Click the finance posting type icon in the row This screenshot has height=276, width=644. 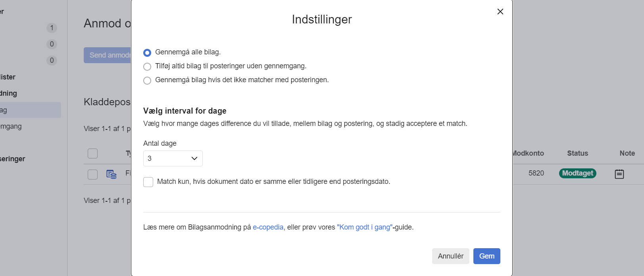(111, 174)
